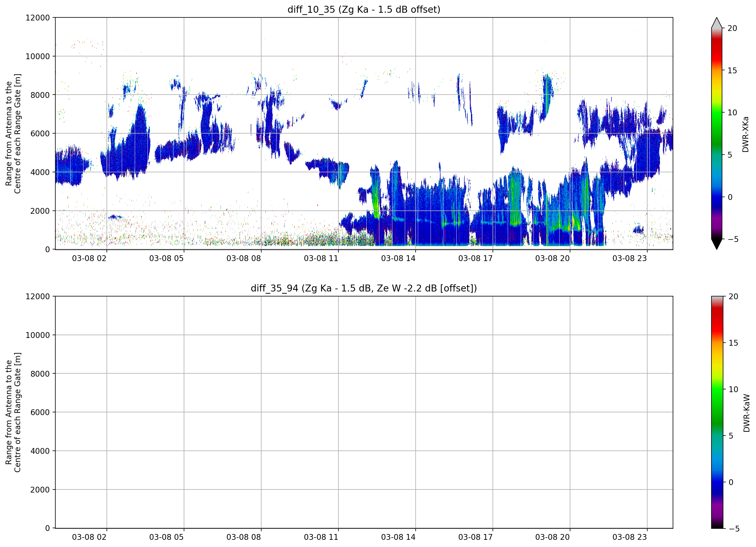Click the 2000 y-tick of the bottom plot
The image size is (756, 547).
[x=40, y=490]
